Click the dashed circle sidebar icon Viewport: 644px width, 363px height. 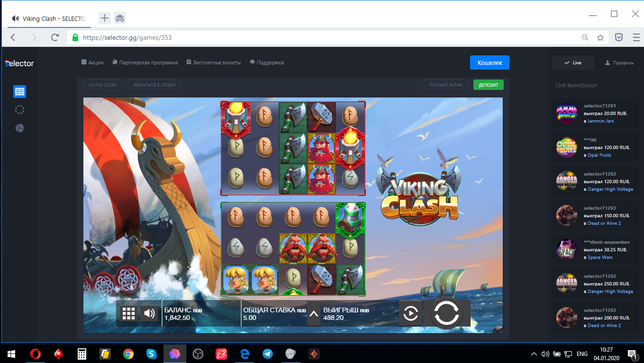pyautogui.click(x=19, y=110)
